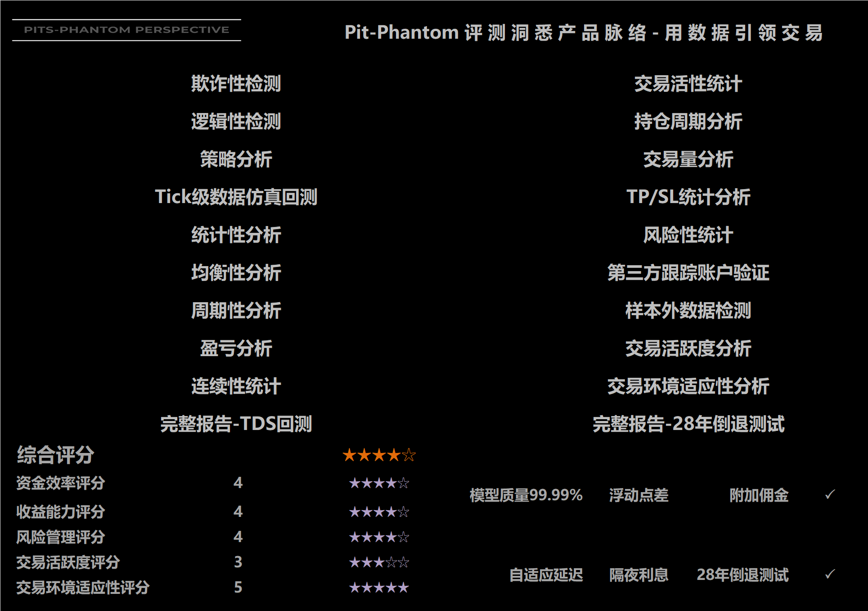Click the 28年倒退测试 option label

pyautogui.click(x=742, y=575)
